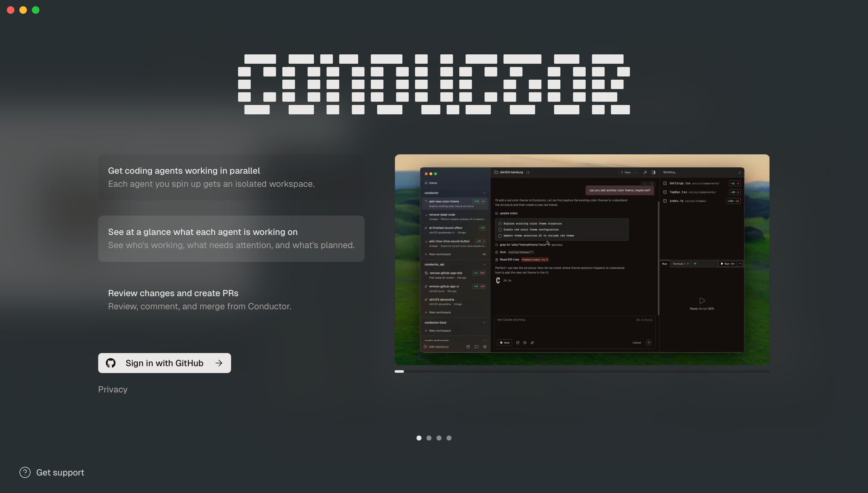Select radio 'Update theme selection UI'
The height and width of the screenshot is (493, 868).
(x=500, y=236)
